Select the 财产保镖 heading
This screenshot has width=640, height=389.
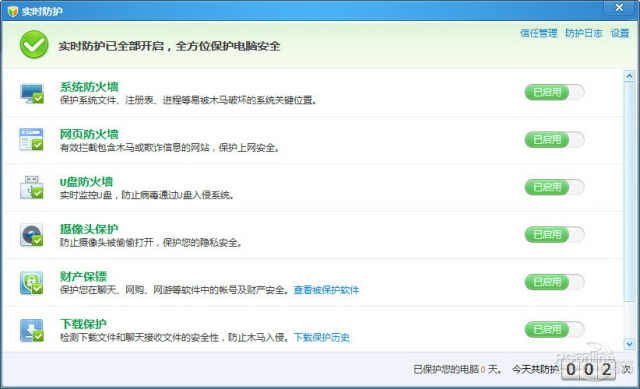click(x=83, y=276)
